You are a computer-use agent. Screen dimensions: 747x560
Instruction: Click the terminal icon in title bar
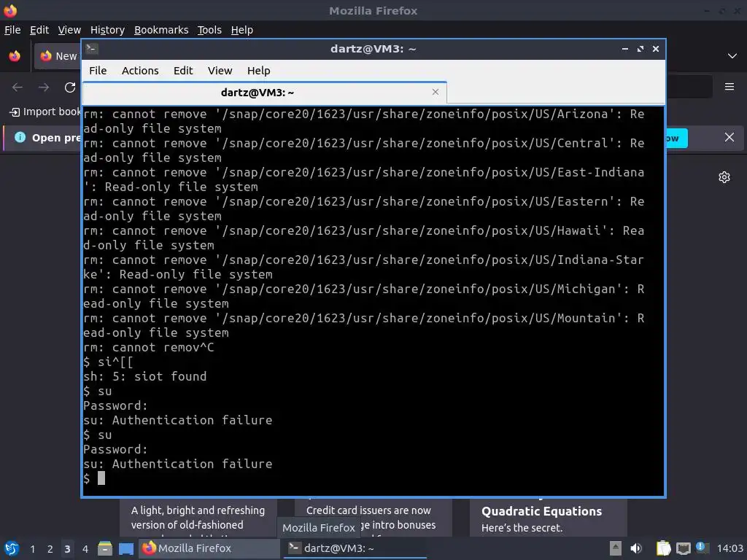(92, 48)
